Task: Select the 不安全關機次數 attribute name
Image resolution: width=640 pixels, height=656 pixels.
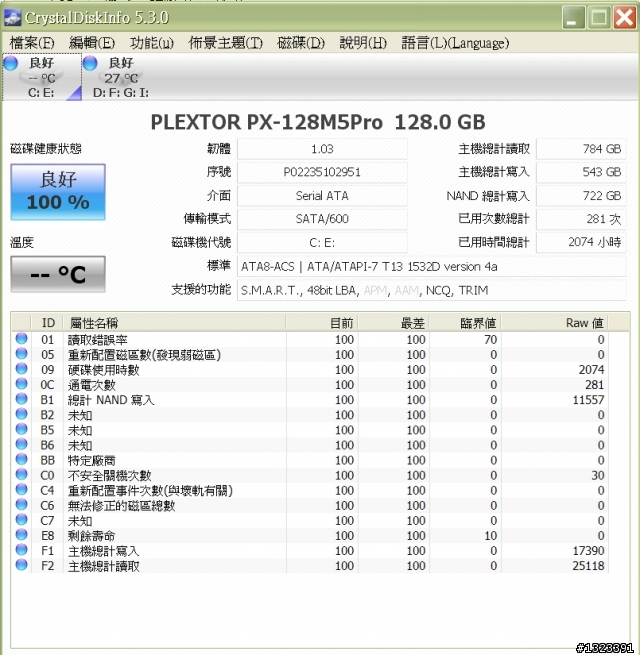Action: click(109, 475)
